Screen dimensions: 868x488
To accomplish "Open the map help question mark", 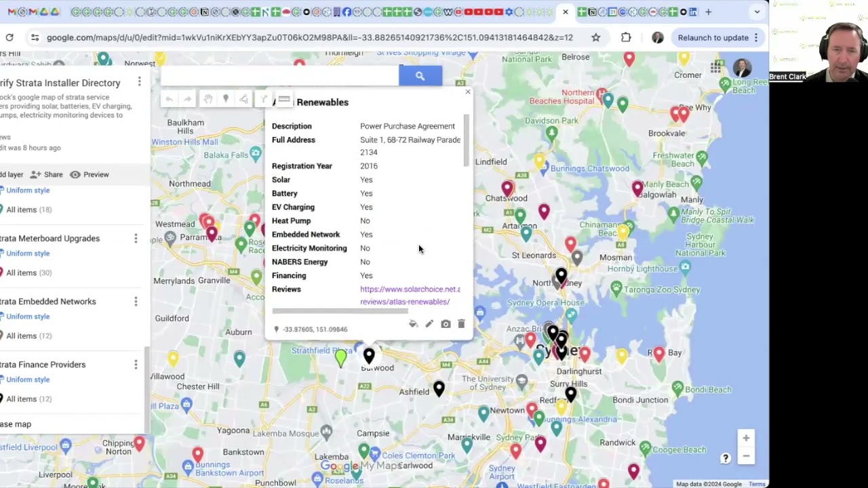I will pos(725,458).
